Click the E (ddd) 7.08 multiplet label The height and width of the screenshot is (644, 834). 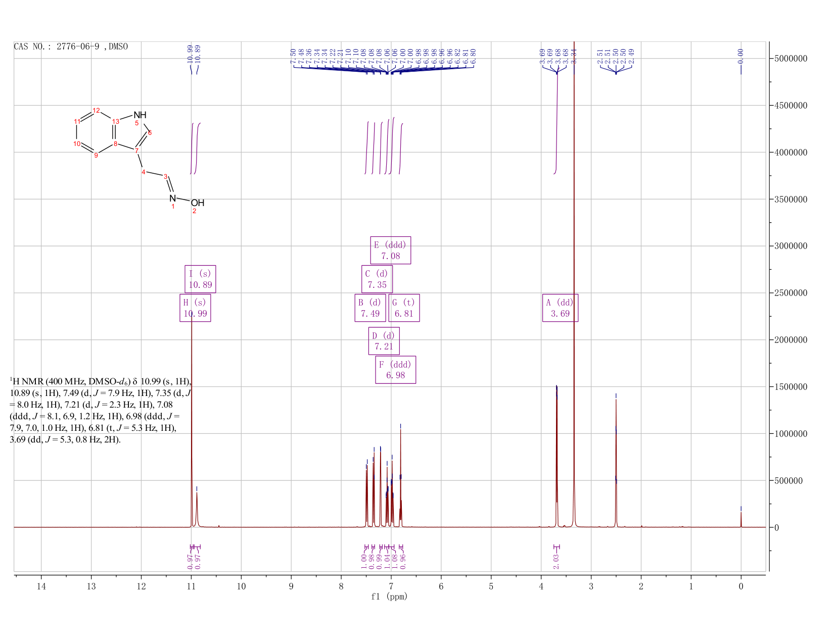390,250
